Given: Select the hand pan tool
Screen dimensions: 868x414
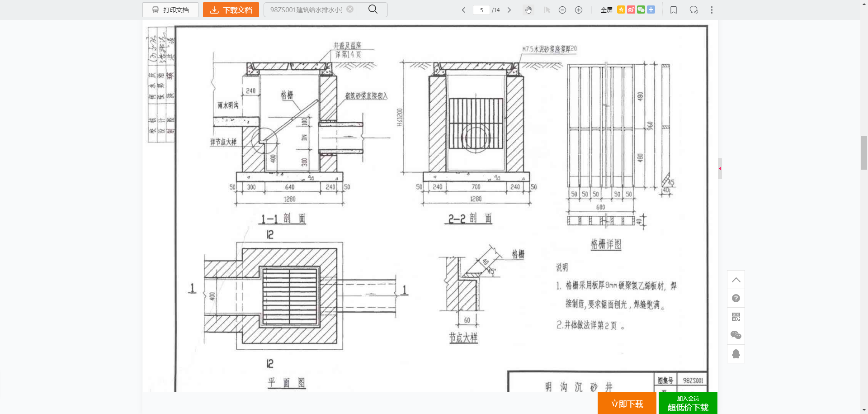Looking at the screenshot, I should [528, 10].
